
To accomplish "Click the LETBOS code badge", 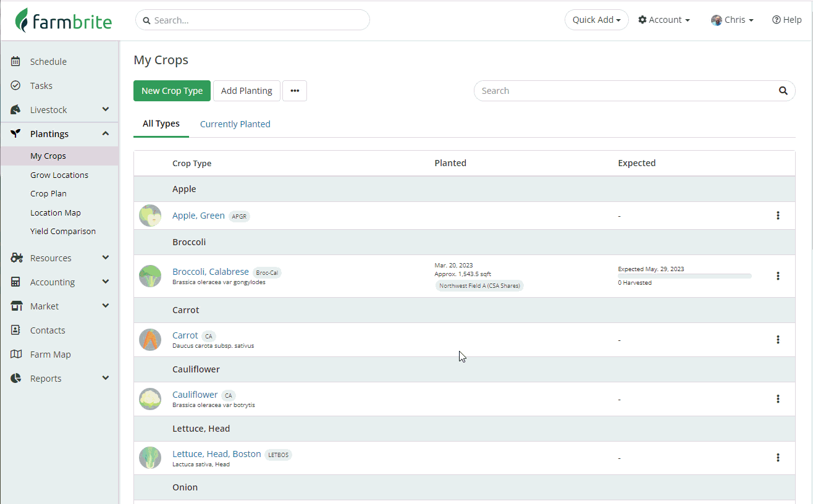I will click(x=278, y=455).
